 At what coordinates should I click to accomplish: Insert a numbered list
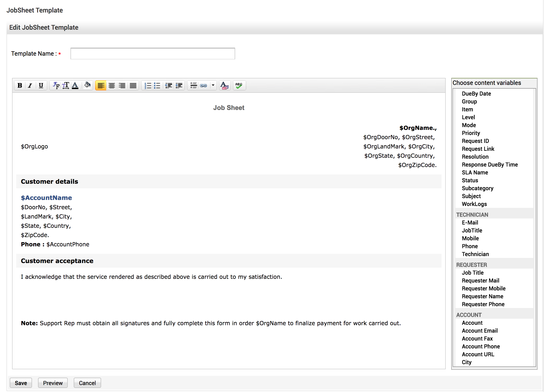click(148, 85)
